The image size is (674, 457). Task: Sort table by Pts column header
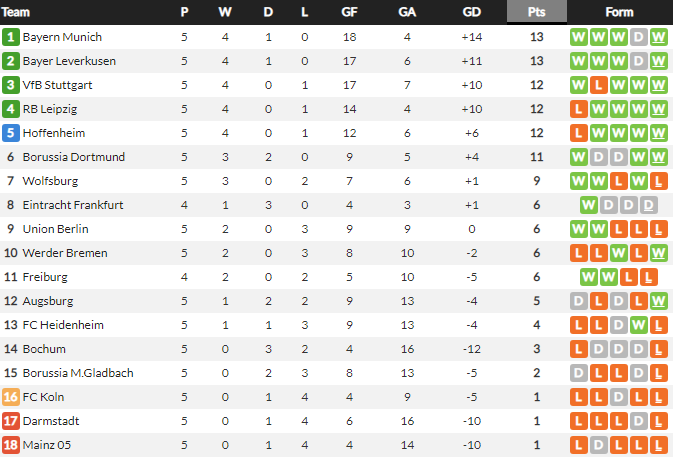(x=536, y=12)
